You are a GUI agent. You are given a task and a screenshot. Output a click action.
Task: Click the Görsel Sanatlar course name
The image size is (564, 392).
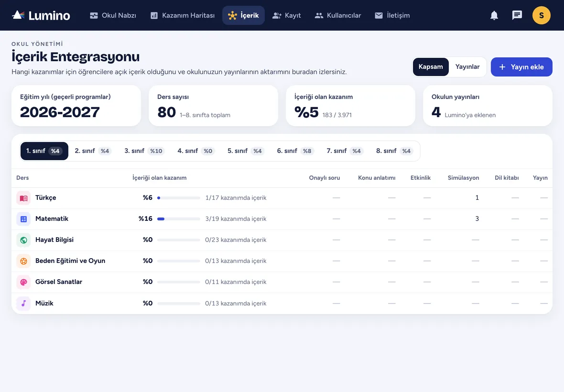pyautogui.click(x=59, y=282)
